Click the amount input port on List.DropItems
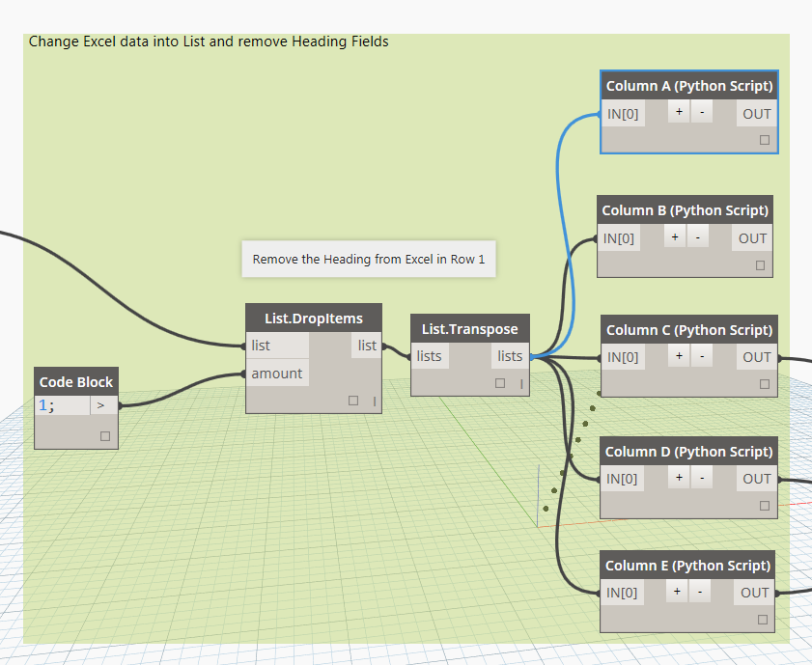The image size is (812, 665). (x=277, y=374)
